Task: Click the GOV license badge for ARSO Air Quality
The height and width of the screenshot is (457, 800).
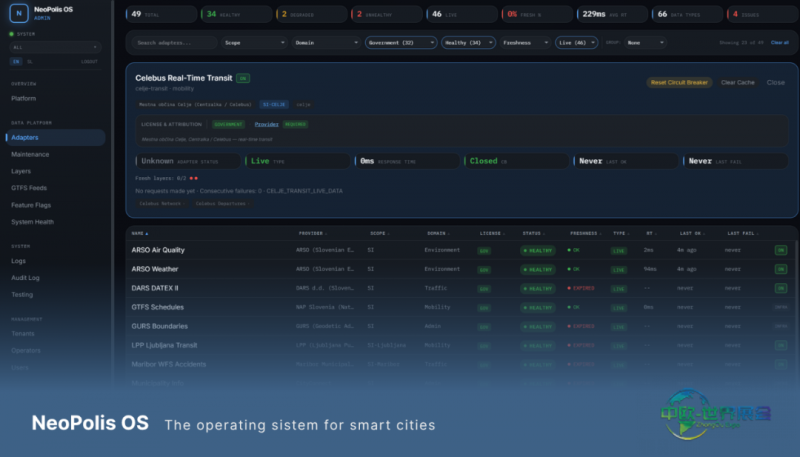Action: 484,250
